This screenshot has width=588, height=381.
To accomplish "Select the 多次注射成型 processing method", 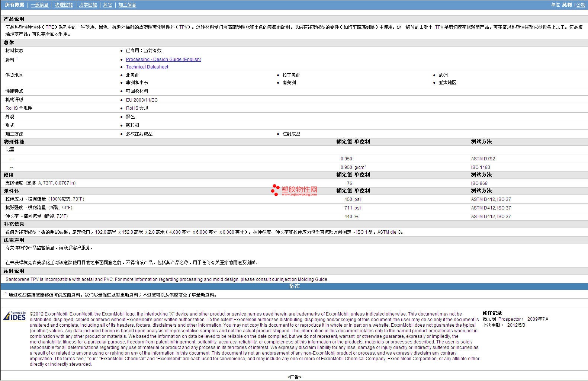I will pos(139,134).
